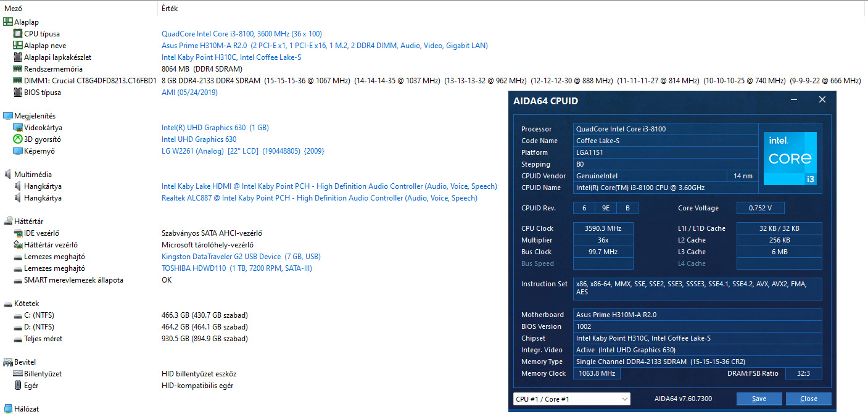Click the BIOS típusa chip icon
Viewport: 868px width, 414px height.
point(18,93)
